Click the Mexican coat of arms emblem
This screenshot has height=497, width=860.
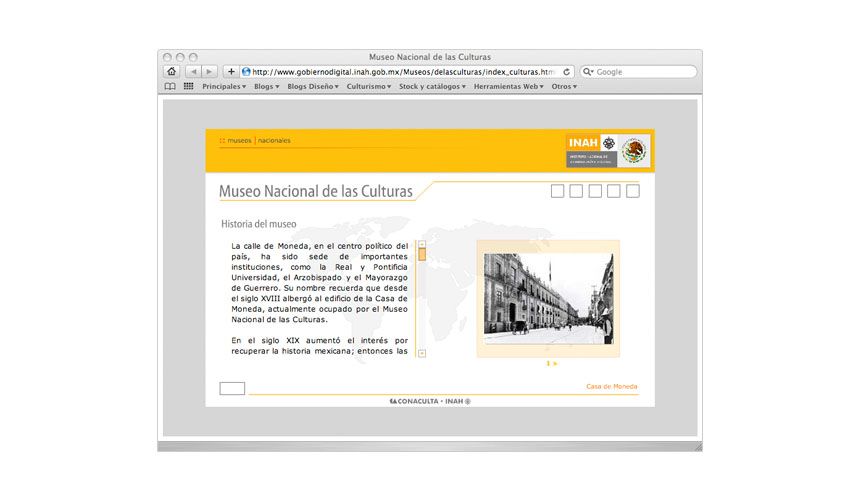click(x=635, y=151)
